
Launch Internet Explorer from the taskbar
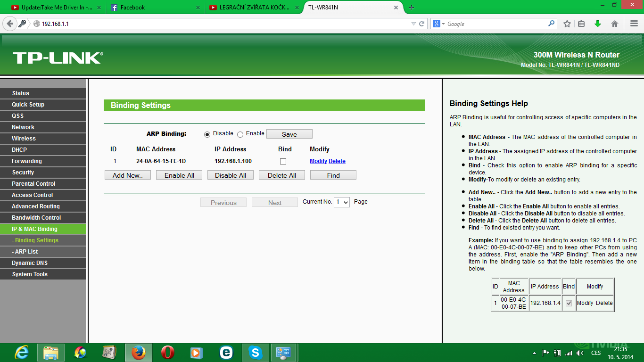[x=22, y=353]
